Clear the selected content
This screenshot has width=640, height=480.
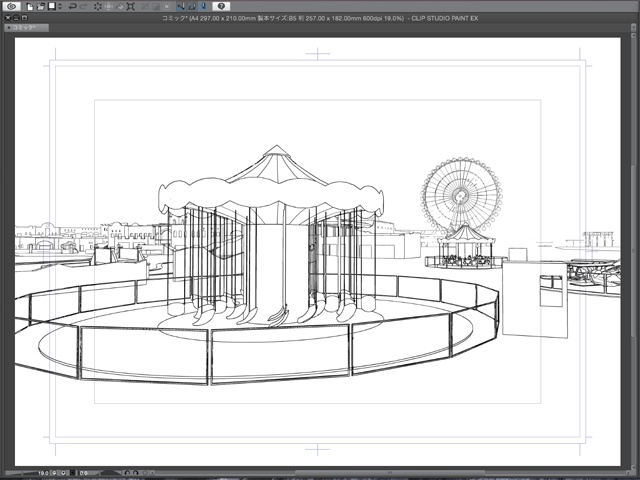[98, 7]
